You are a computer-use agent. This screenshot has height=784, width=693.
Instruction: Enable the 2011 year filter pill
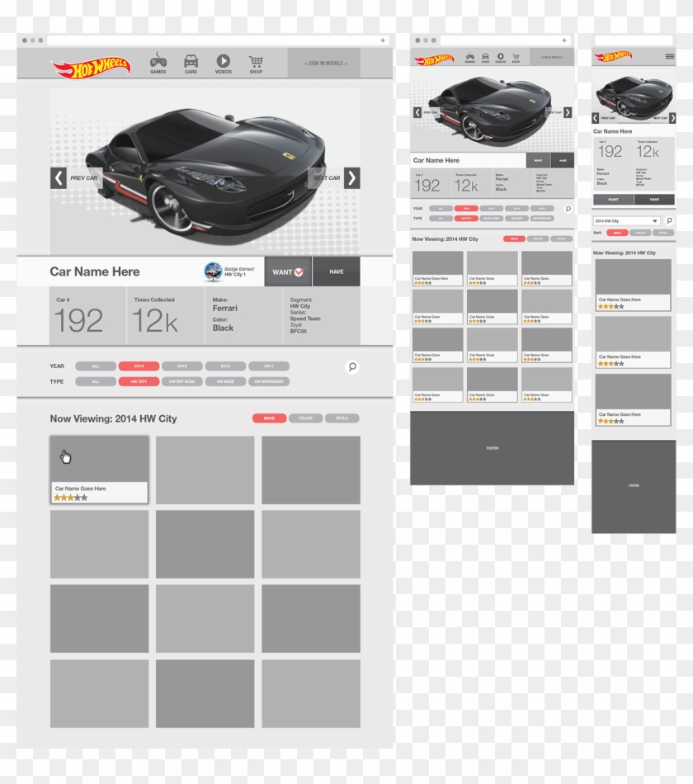pyautogui.click(x=267, y=366)
